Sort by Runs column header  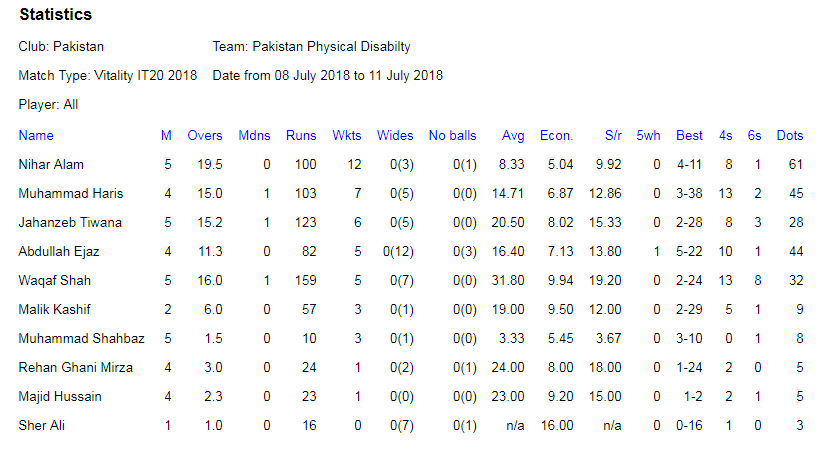301,135
